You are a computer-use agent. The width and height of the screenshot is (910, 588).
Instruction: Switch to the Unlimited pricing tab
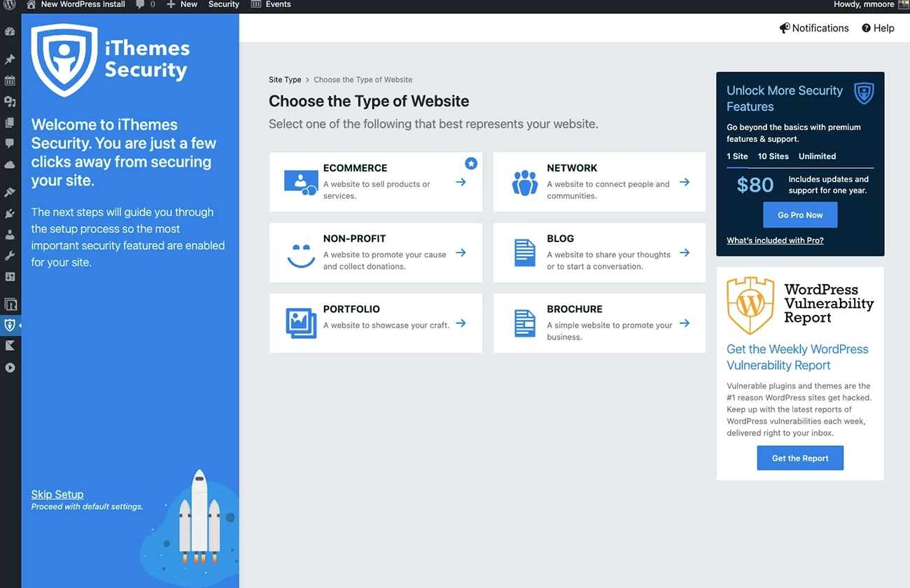click(817, 156)
